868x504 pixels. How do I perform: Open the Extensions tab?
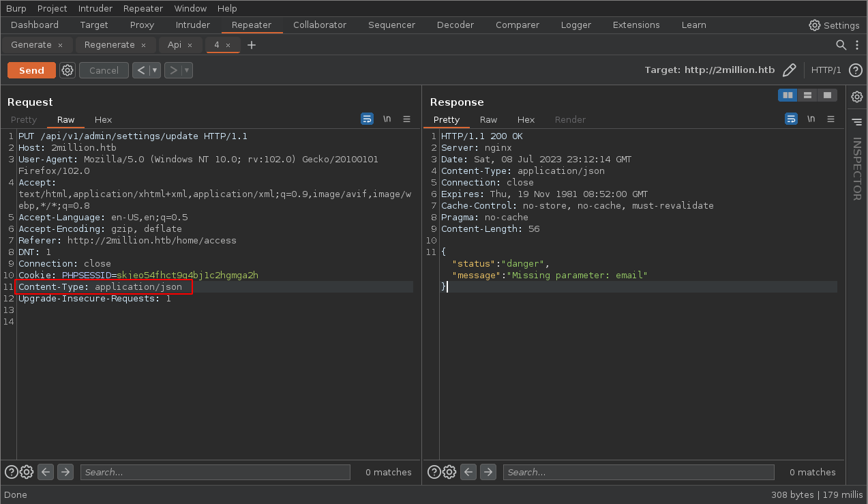point(636,25)
